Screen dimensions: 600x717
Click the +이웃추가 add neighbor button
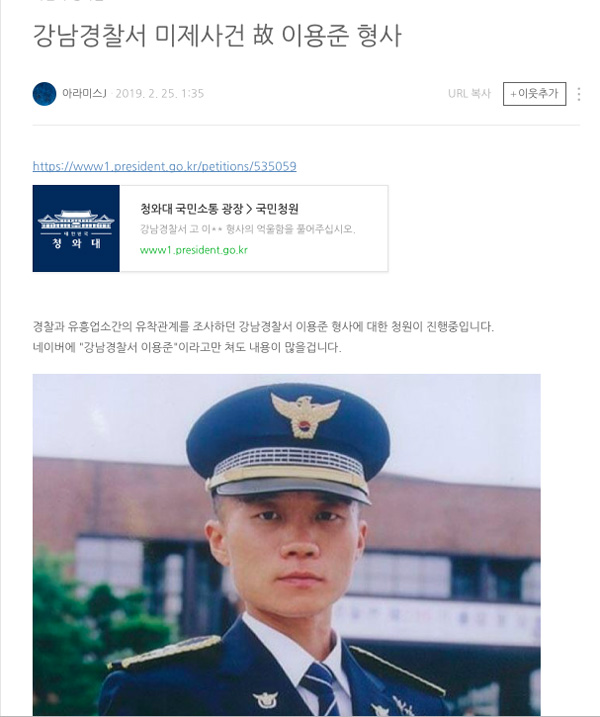click(x=534, y=94)
